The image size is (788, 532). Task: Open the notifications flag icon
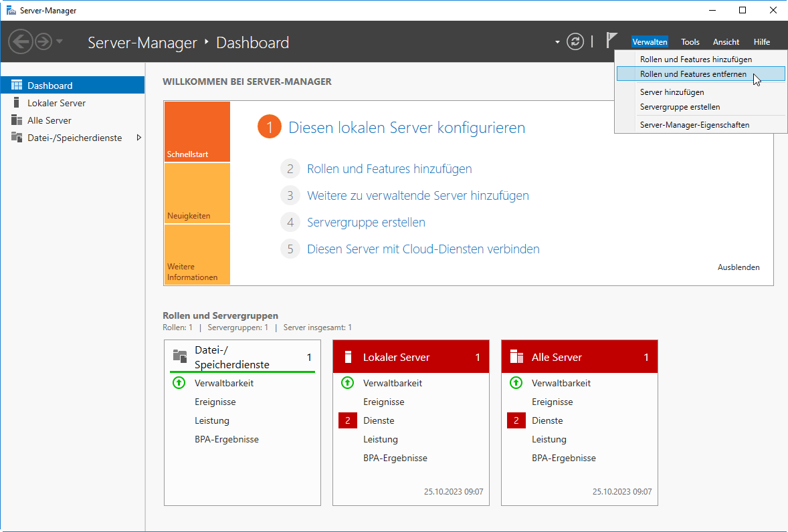[x=611, y=41]
